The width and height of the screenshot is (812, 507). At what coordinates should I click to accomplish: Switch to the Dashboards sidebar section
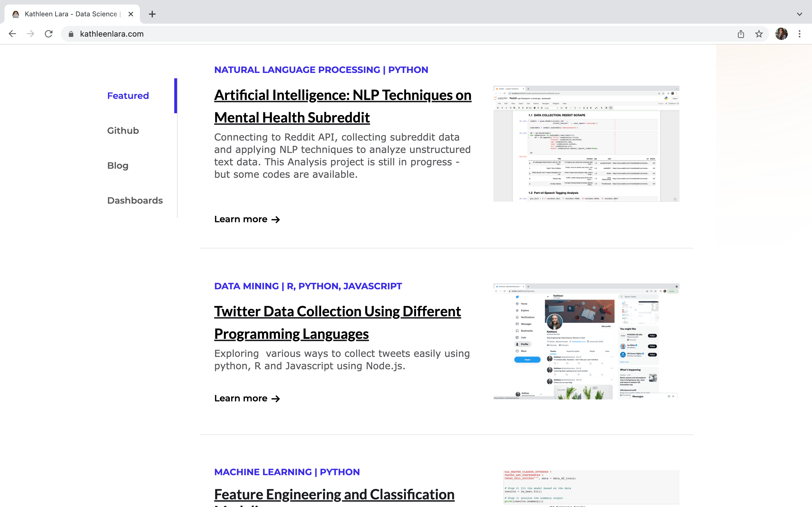pyautogui.click(x=135, y=201)
